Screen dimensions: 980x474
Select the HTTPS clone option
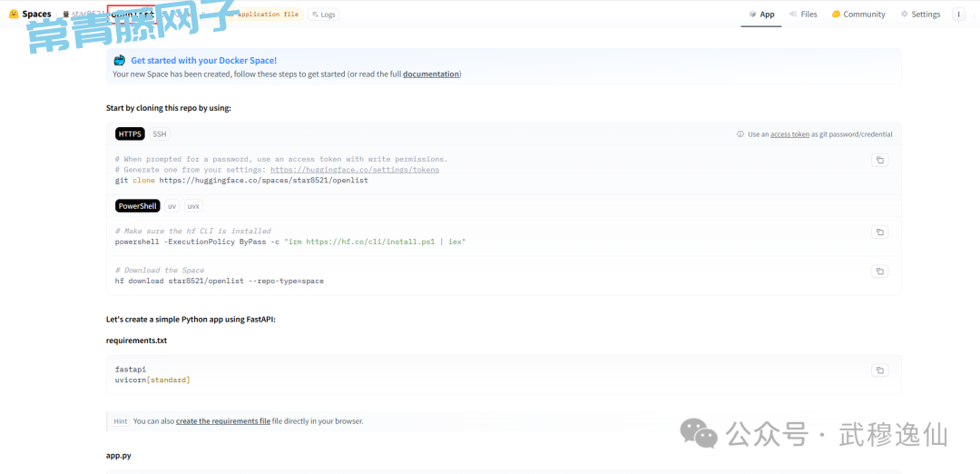click(130, 134)
